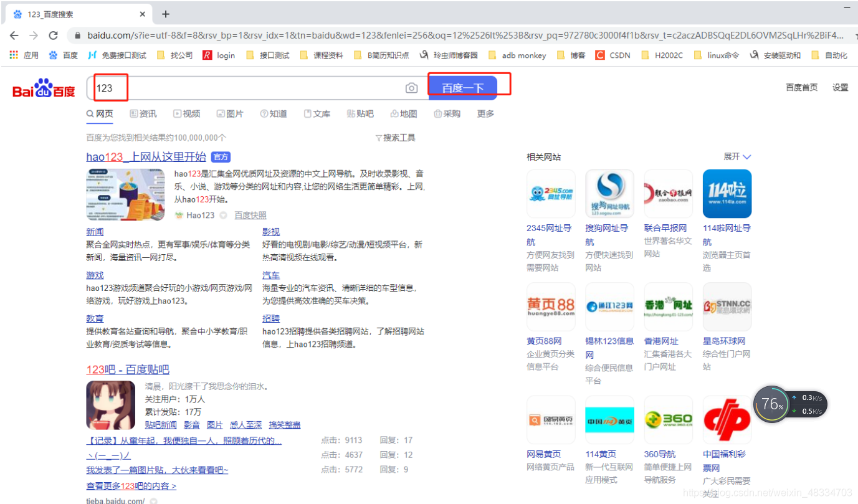Click the 黄页88网 site logo
858x504 pixels.
coord(551,307)
